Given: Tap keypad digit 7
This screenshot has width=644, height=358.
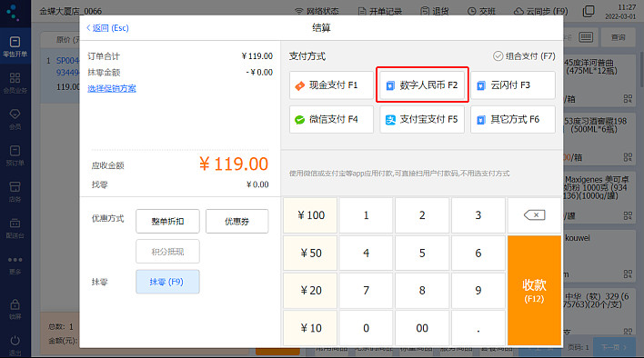Looking at the screenshot, I should (366, 291).
